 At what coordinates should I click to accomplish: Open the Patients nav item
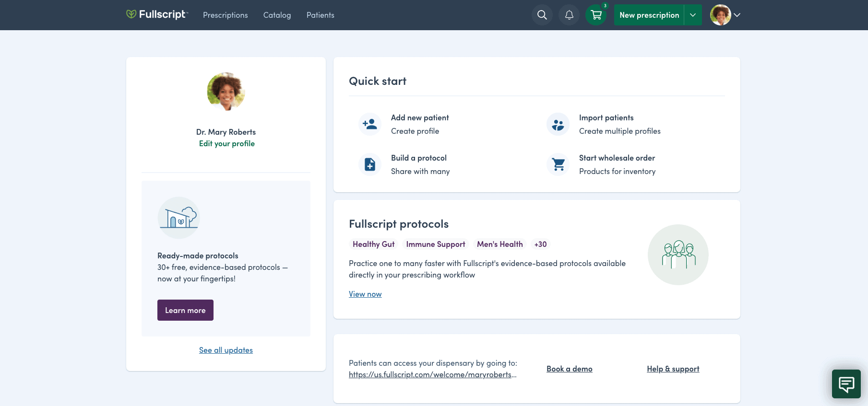321,15
